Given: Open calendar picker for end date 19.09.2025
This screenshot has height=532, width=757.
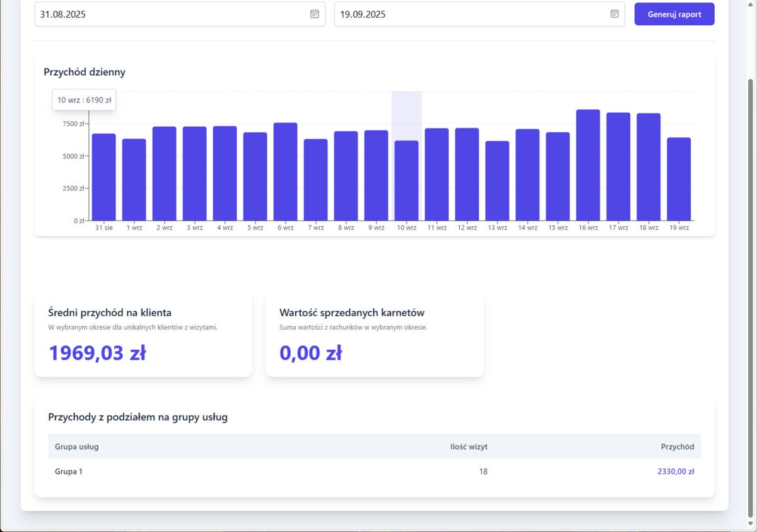Looking at the screenshot, I should [x=614, y=14].
